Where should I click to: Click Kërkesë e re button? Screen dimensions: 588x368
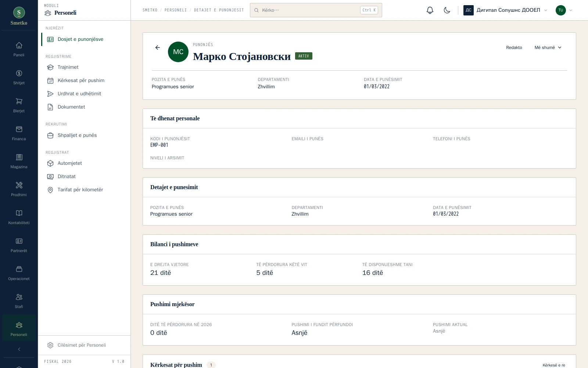553,365
